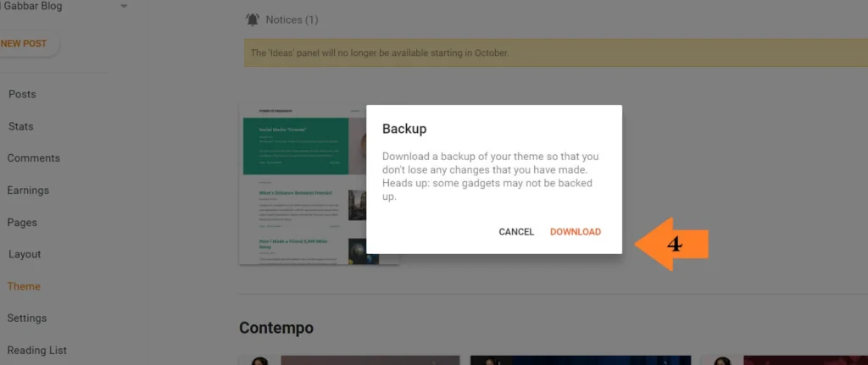Click the current theme preview thumbnail
This screenshot has height=365, width=868.
pyautogui.click(x=302, y=185)
